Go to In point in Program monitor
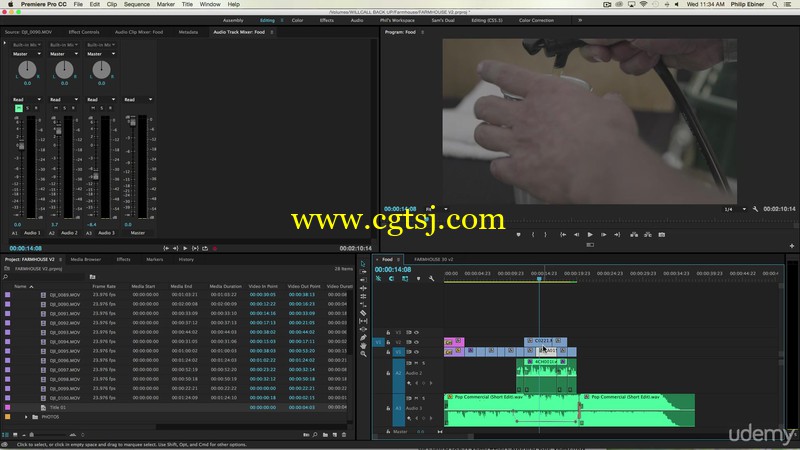 point(563,235)
